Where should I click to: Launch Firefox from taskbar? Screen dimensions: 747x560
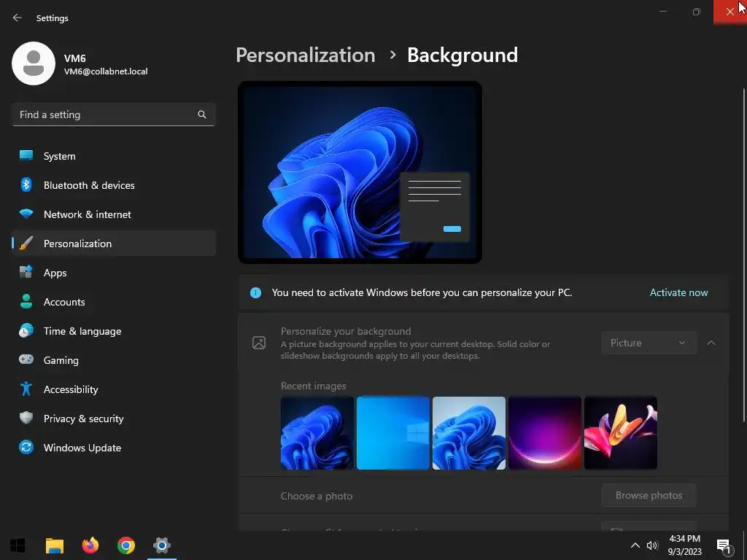[x=90, y=545]
